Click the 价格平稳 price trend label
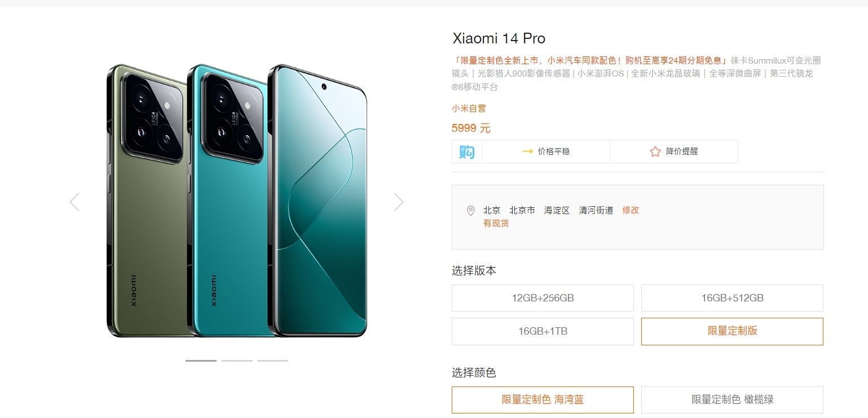Viewport: 868px width, 418px height. [x=554, y=152]
